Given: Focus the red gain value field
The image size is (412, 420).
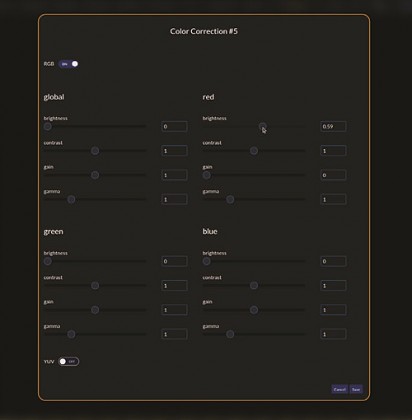Looking at the screenshot, I should pyautogui.click(x=333, y=175).
